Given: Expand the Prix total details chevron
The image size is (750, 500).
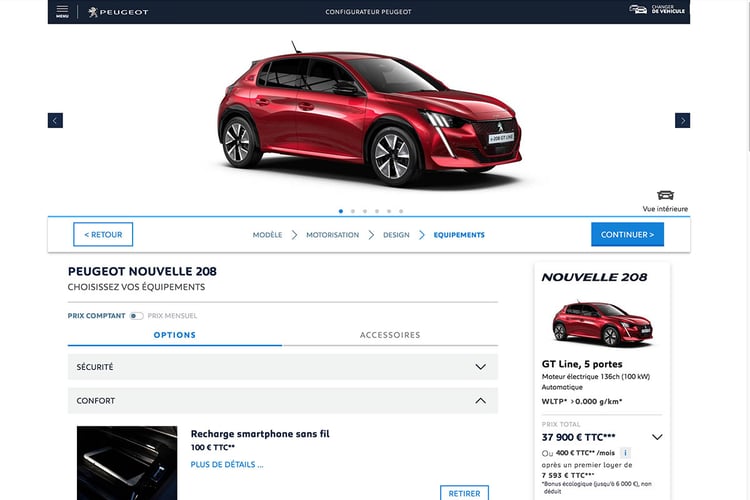Looking at the screenshot, I should pos(657,437).
